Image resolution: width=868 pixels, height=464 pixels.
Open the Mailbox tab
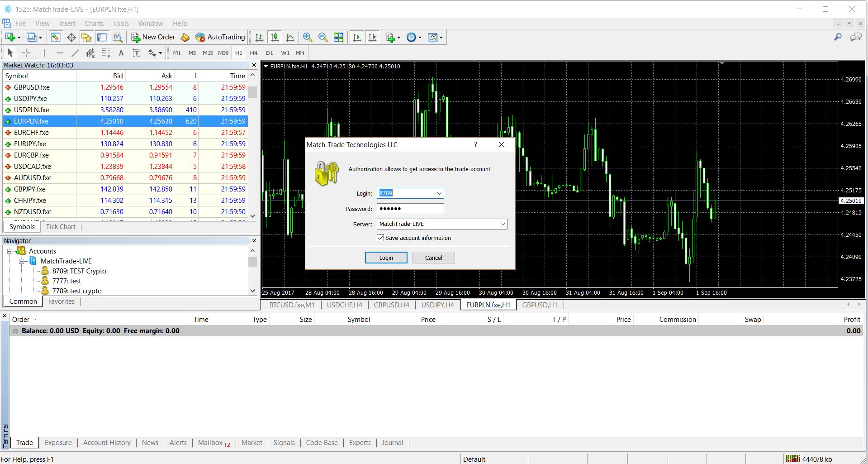click(214, 443)
